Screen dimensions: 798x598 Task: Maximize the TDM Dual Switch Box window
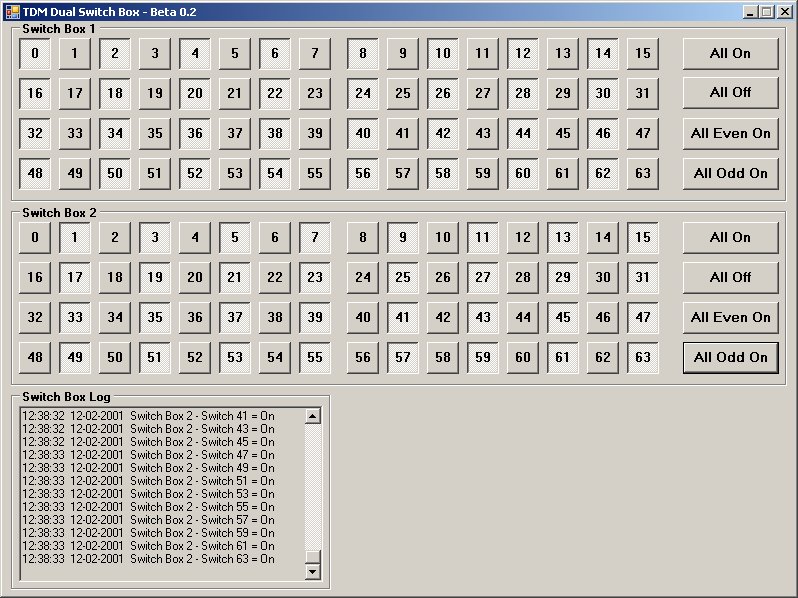coord(766,12)
